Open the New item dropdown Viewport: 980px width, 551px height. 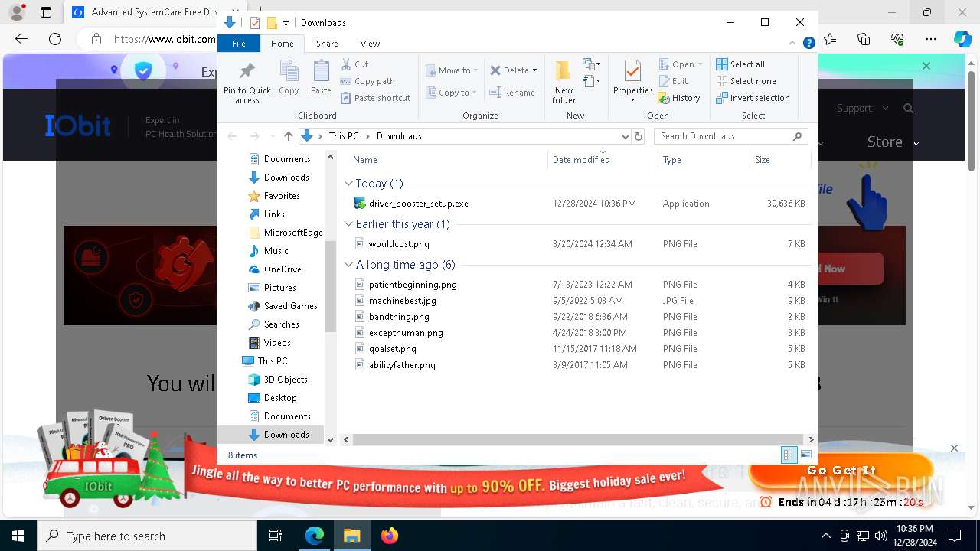coord(591,64)
